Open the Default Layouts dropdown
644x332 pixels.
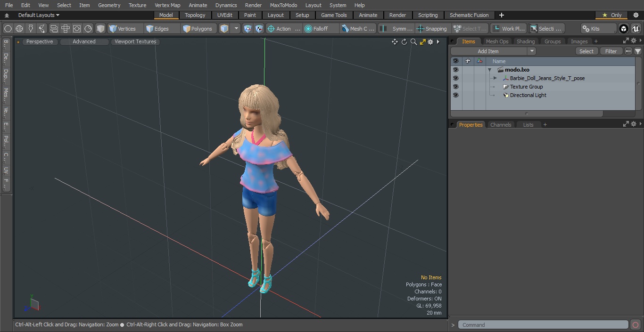click(39, 15)
